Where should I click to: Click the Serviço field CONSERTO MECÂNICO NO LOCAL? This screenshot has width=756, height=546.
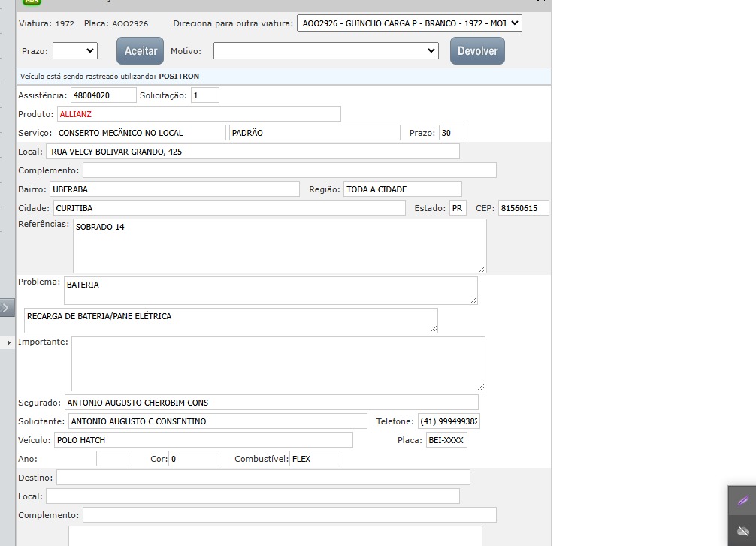click(141, 133)
